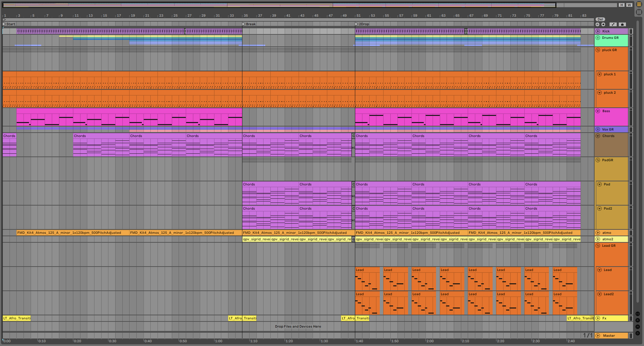Toggle the automation mode button

click(613, 24)
